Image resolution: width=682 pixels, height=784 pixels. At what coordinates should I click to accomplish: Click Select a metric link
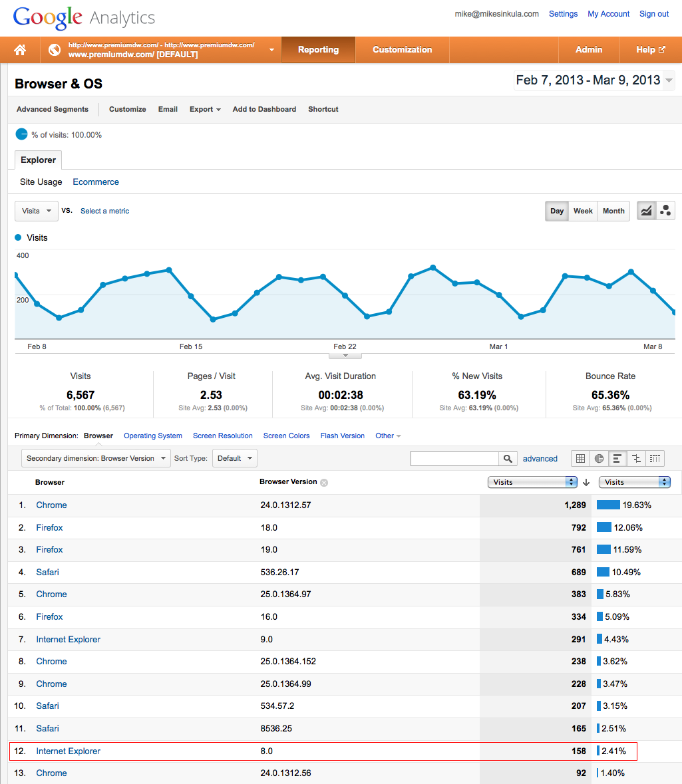tap(104, 211)
